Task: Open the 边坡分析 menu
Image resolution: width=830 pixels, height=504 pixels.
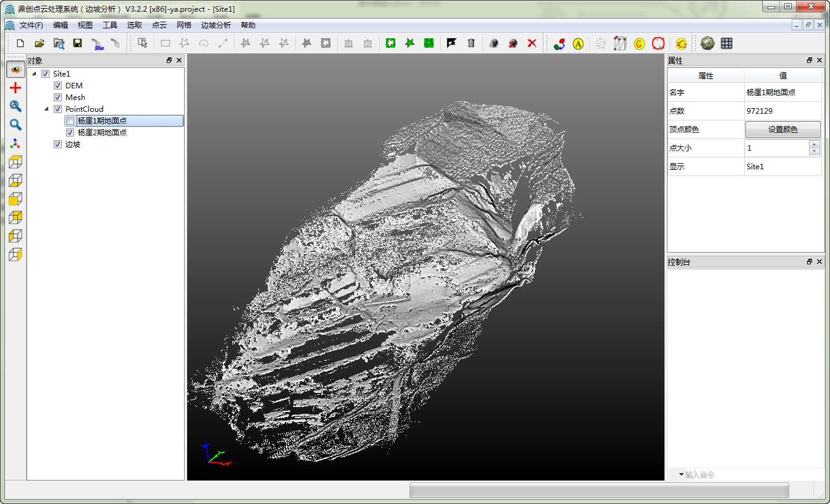Action: pos(216,25)
